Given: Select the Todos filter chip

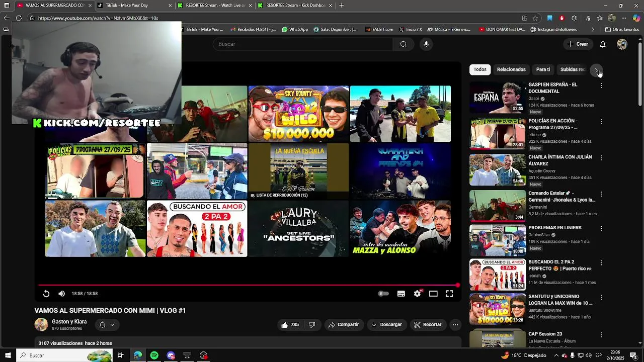Looking at the screenshot, I should (x=480, y=70).
